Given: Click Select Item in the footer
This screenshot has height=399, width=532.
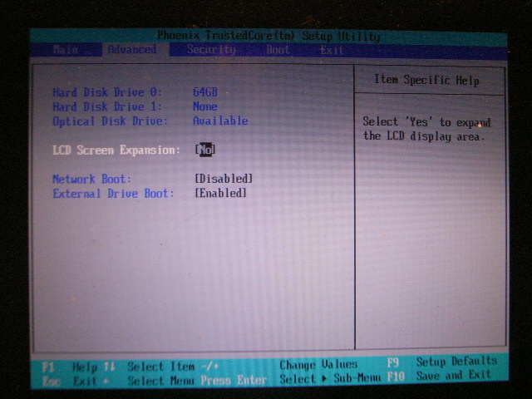Looking at the screenshot, I should [160, 367].
